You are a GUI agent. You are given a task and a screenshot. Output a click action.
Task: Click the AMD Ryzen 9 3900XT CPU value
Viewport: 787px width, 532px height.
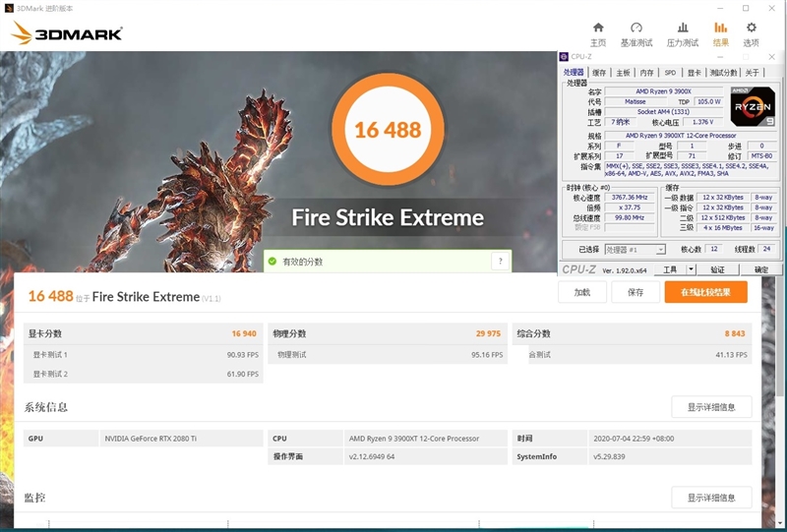[x=426, y=439]
